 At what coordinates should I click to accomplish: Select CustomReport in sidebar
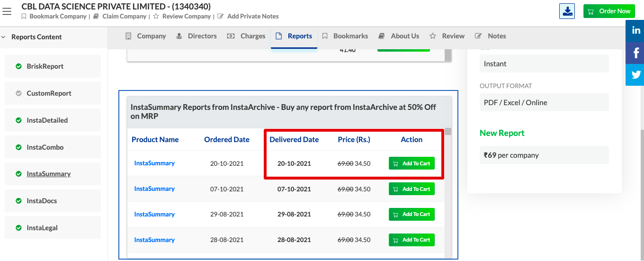pyautogui.click(x=53, y=93)
